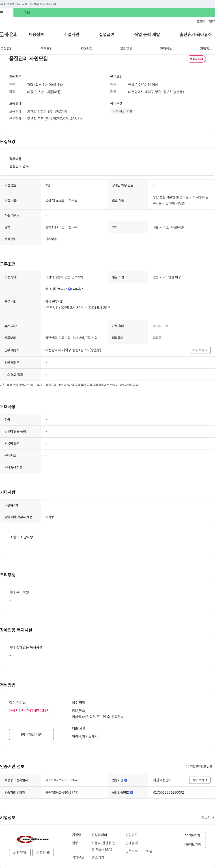
Task: Open the 기업 tab at top
Action: (x=27, y=13)
